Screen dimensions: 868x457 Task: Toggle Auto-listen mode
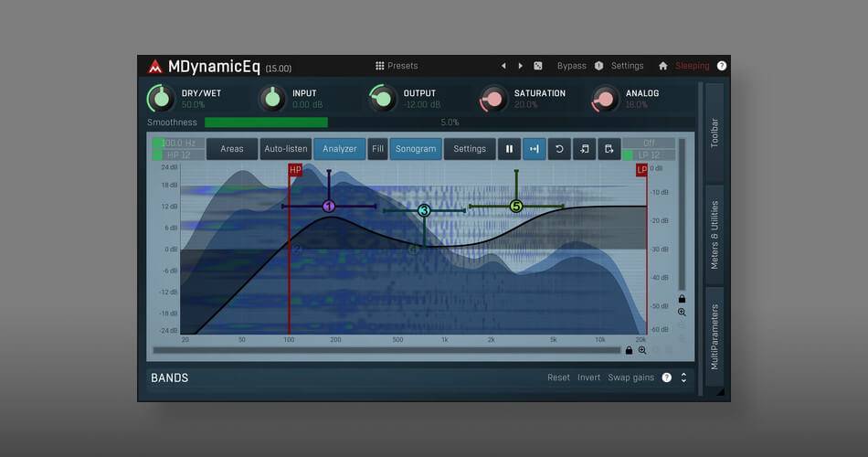click(x=286, y=149)
